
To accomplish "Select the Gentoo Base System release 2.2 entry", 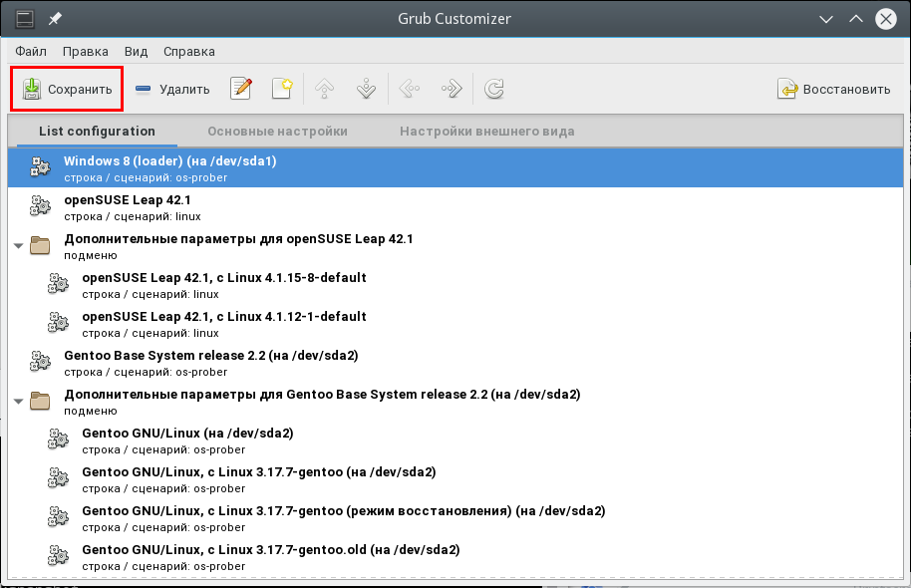I will (x=455, y=363).
